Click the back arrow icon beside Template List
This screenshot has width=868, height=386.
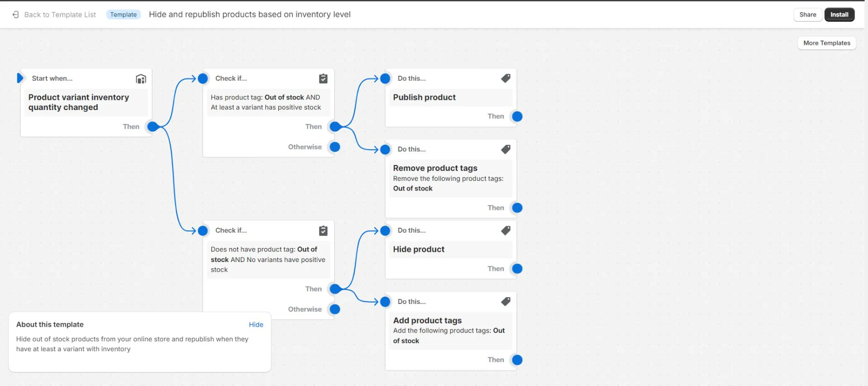[x=15, y=14]
